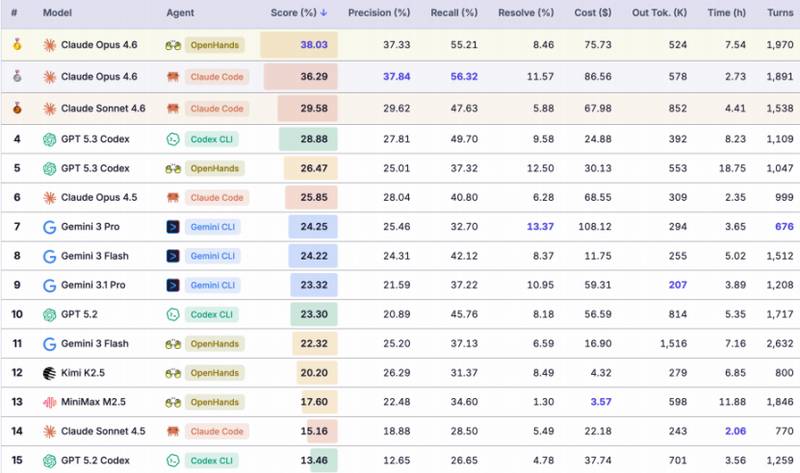
Task: Select the Claude Code badge for Claude Opus 4.5
Action: pos(216,198)
